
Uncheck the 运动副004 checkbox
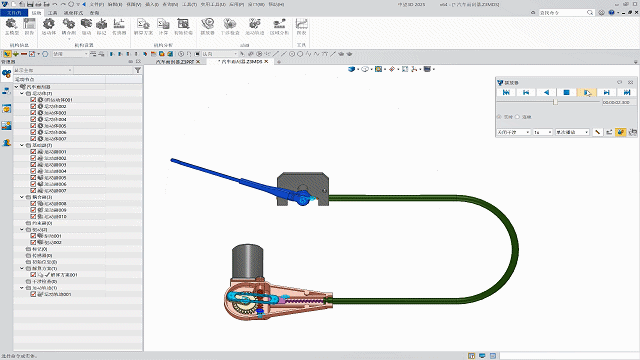pyautogui.click(x=33, y=171)
